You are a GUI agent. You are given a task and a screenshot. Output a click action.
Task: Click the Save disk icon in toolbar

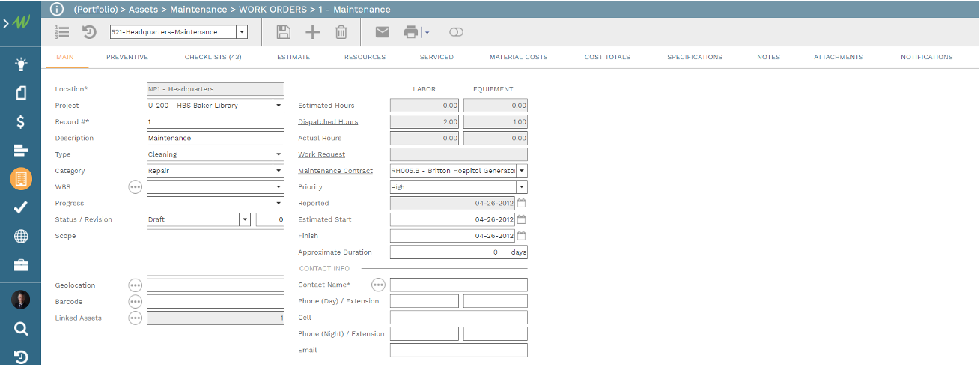[284, 32]
